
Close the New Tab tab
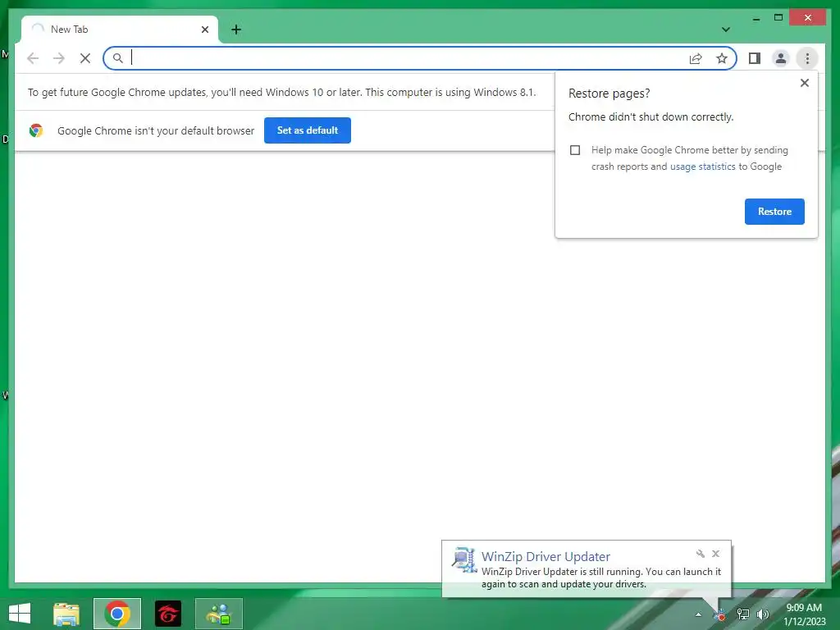point(205,30)
